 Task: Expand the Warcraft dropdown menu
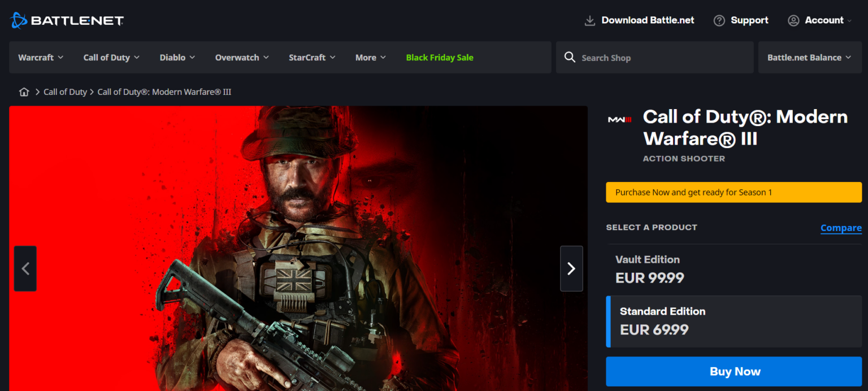pos(40,57)
